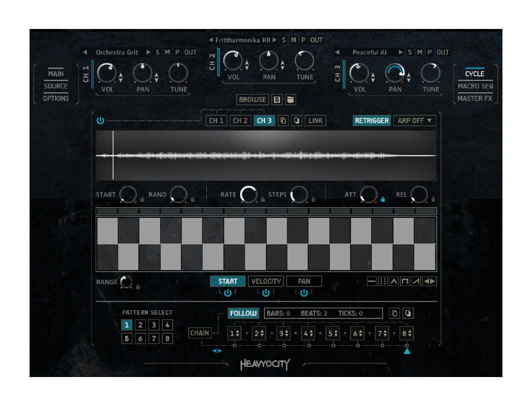The height and width of the screenshot is (406, 532).
Task: Click channel 1 VOL stepper arrows
Action: pos(121,77)
